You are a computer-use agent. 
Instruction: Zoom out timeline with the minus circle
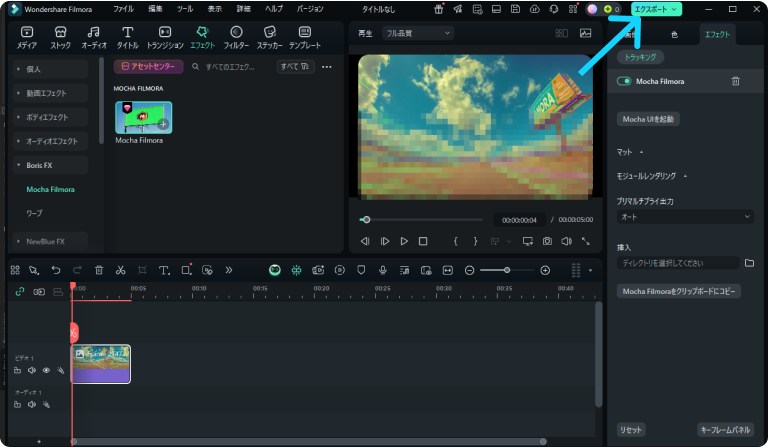click(x=469, y=270)
